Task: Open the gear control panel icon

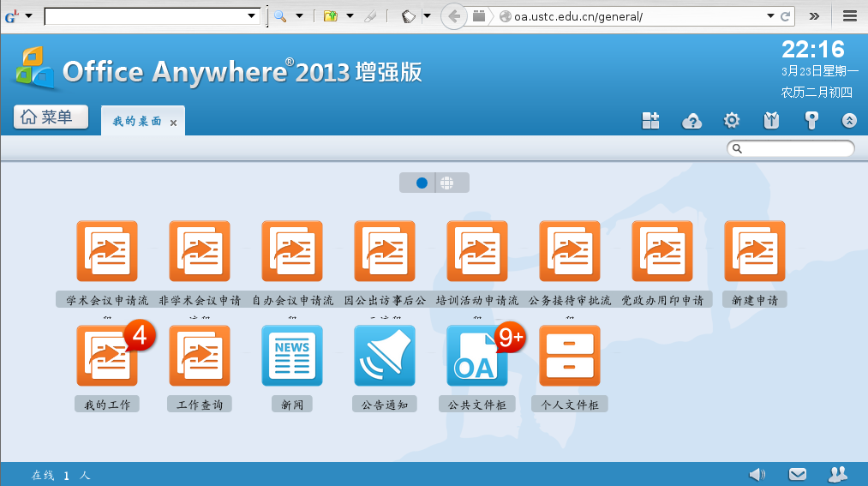Action: [x=731, y=120]
